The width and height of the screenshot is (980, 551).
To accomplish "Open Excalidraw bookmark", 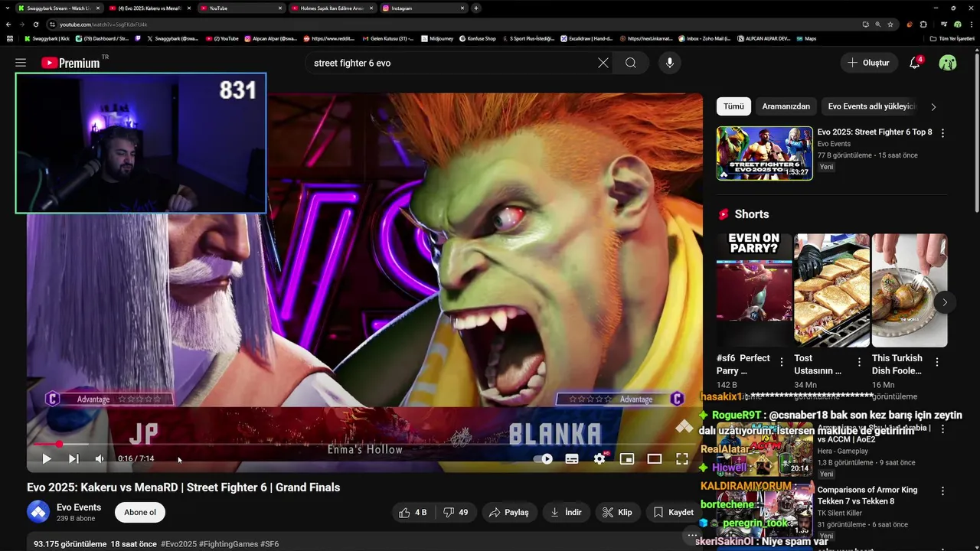I will [x=588, y=38].
